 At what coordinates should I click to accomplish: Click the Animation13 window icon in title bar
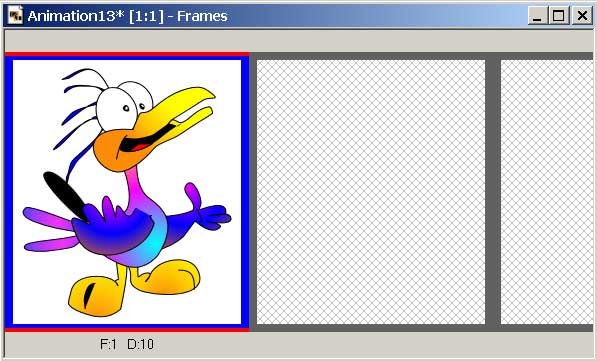coord(15,16)
